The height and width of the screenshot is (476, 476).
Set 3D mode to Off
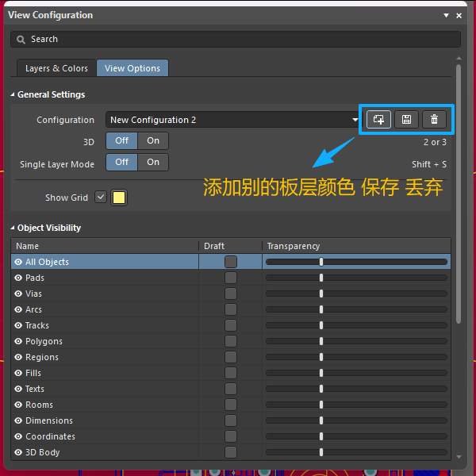point(121,141)
